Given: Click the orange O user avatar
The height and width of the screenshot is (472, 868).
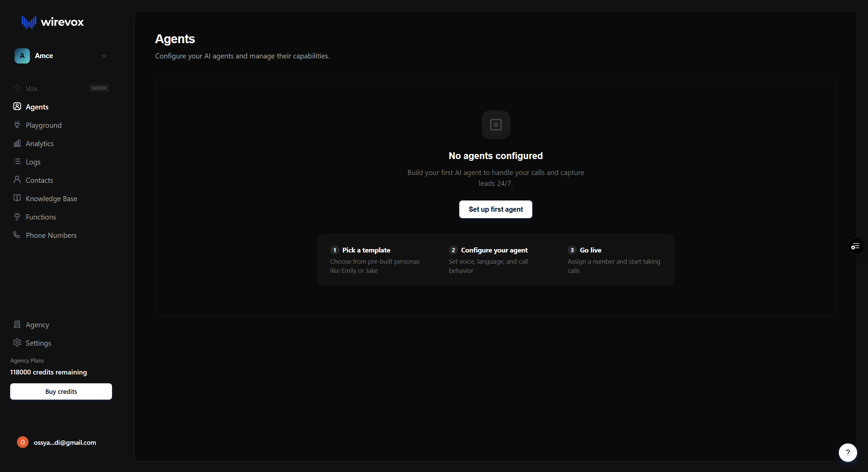Looking at the screenshot, I should [23, 442].
